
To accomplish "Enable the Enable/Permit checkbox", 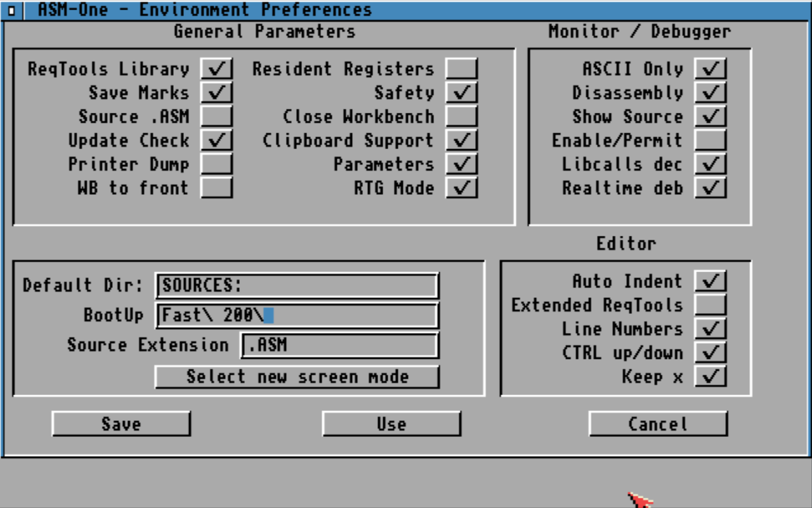I will tap(710, 140).
